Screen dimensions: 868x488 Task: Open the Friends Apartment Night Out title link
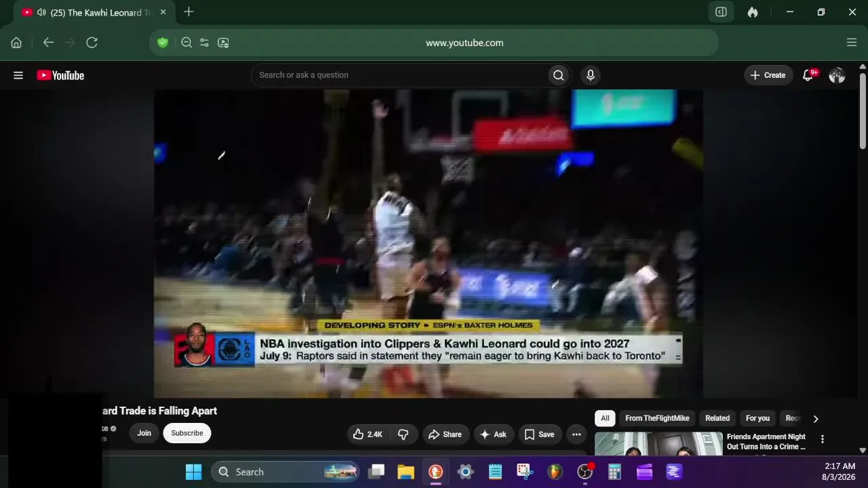click(766, 442)
